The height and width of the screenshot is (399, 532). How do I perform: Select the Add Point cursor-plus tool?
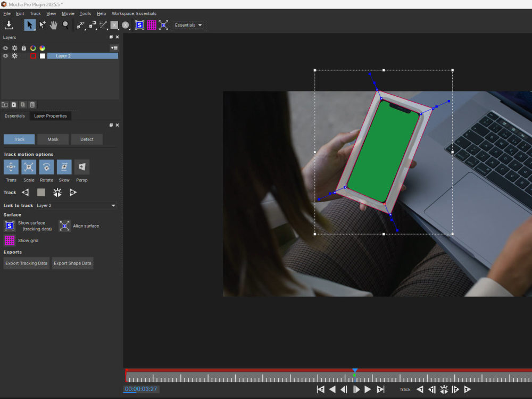tap(42, 25)
